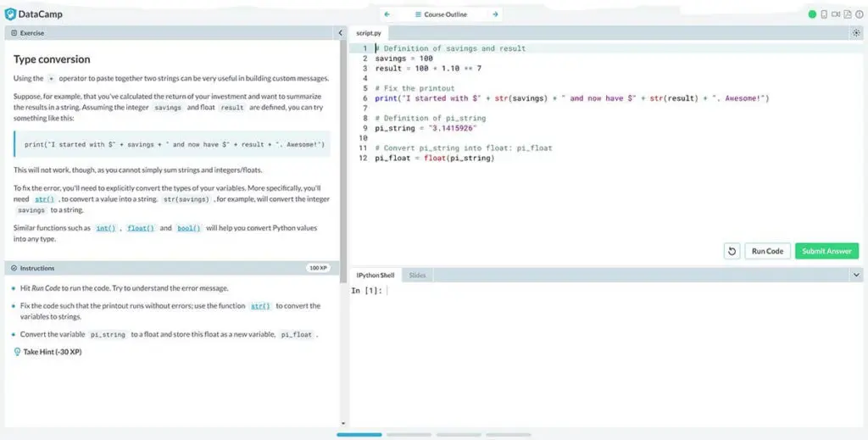The image size is (868, 440).
Task: Collapse the shell panel with chevron
Action: coord(856,275)
